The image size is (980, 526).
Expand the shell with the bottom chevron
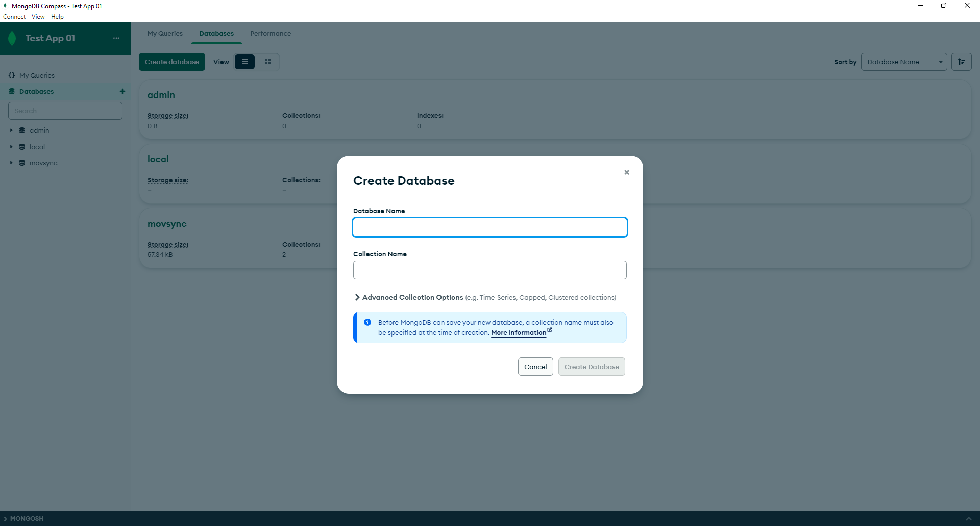pyautogui.click(x=969, y=518)
